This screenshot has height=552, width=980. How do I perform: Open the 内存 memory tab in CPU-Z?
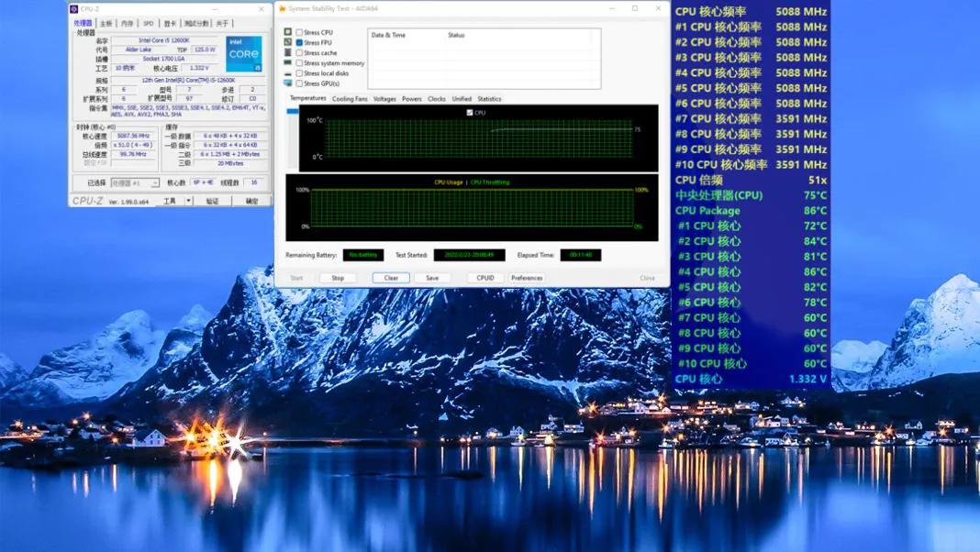(127, 23)
